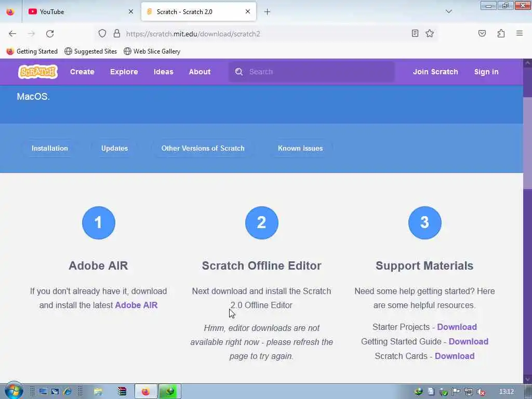The height and width of the screenshot is (399, 532).
Task: Open the Suggested Sites bookmark
Action: tap(90, 51)
